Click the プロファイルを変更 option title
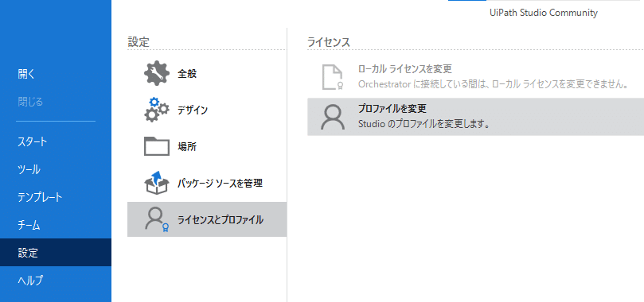The height and width of the screenshot is (302, 644). tap(392, 109)
